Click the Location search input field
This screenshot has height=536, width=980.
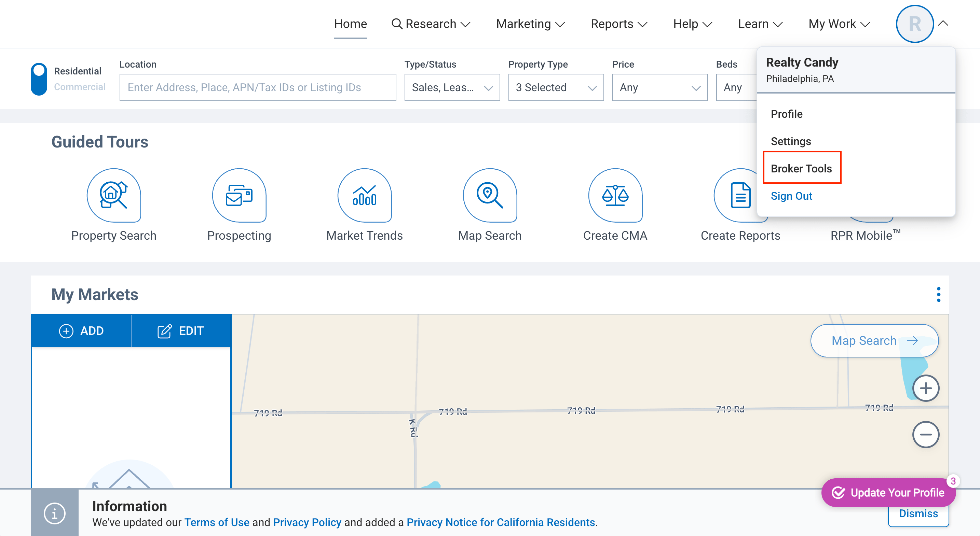tap(258, 87)
